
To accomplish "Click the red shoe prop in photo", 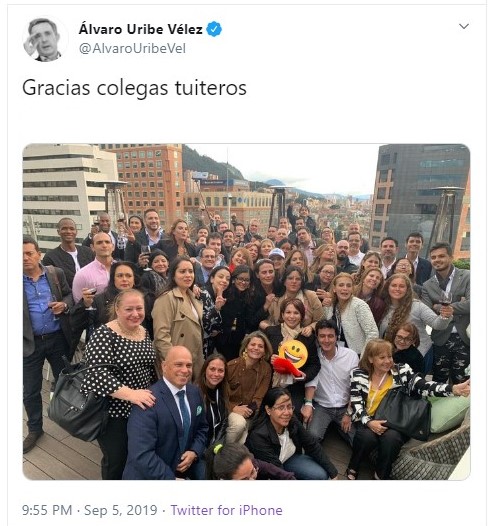I will [x=288, y=367].
